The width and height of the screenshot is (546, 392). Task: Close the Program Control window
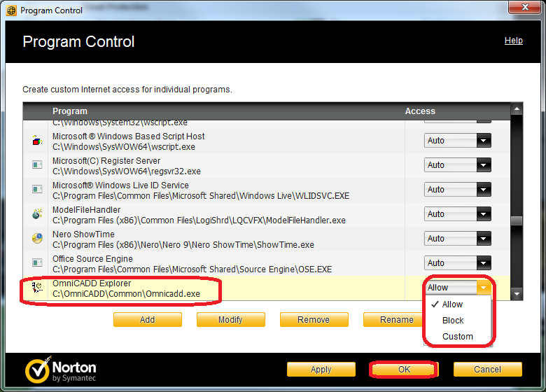click(x=525, y=7)
